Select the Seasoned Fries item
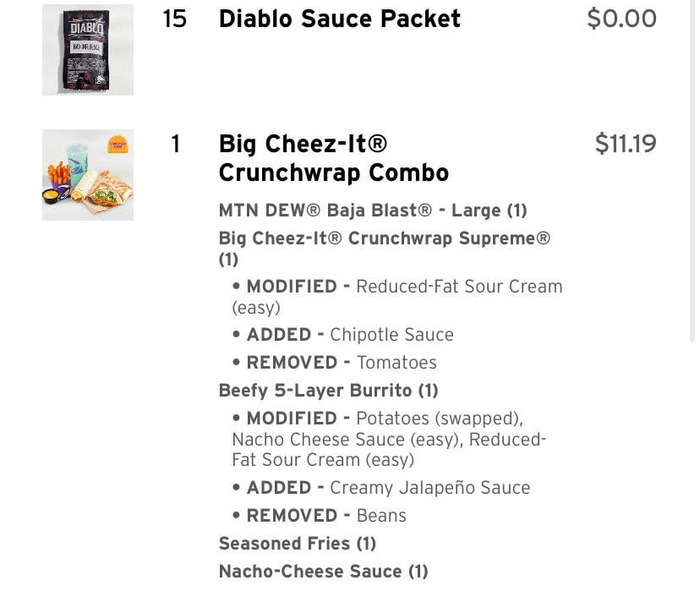700x613 pixels. click(297, 544)
